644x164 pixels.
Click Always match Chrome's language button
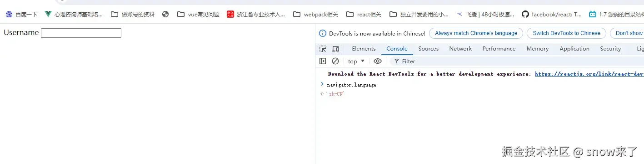476,33
